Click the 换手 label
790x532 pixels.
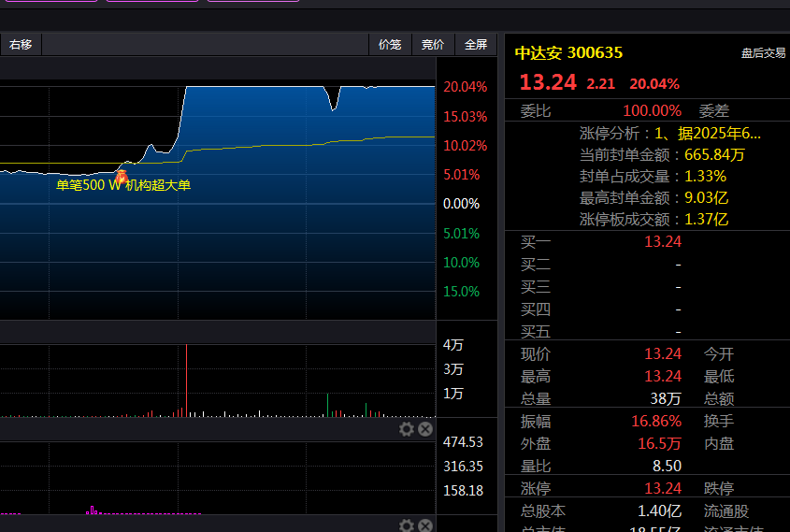pyautogui.click(x=718, y=421)
